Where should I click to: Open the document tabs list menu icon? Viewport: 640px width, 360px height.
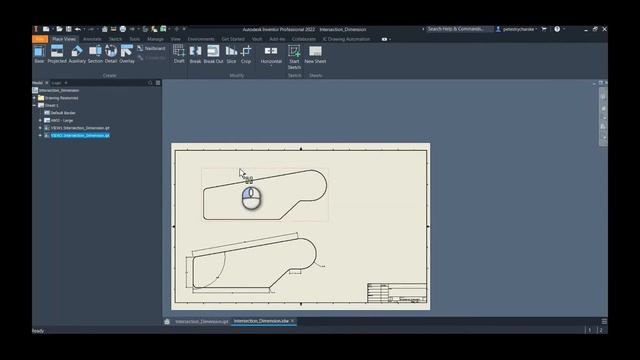pyautogui.click(x=604, y=322)
